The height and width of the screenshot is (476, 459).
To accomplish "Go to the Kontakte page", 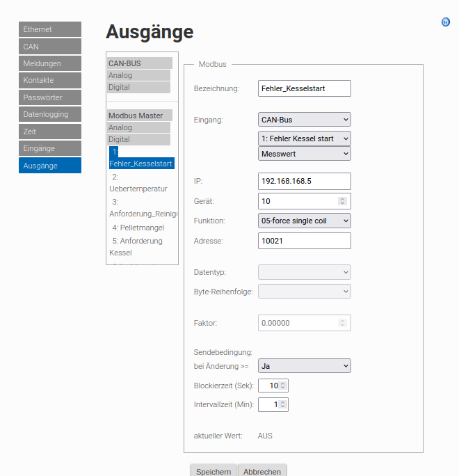I will 50,80.
